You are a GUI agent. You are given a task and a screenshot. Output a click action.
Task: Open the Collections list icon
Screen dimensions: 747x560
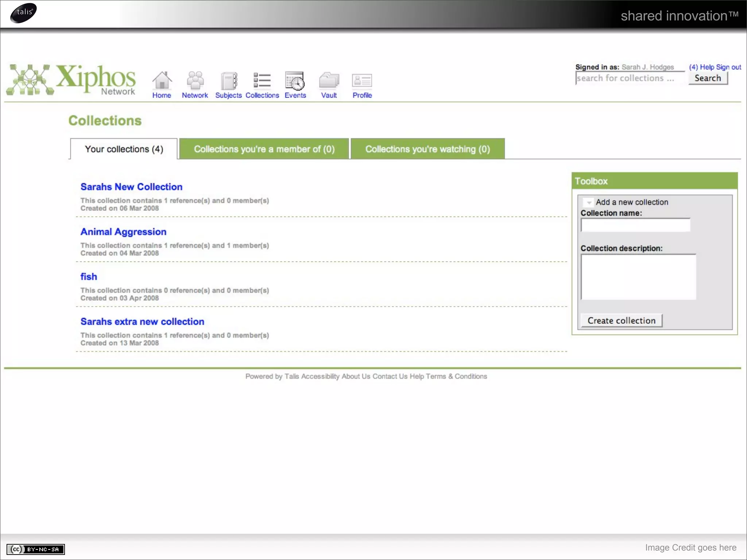[262, 80]
